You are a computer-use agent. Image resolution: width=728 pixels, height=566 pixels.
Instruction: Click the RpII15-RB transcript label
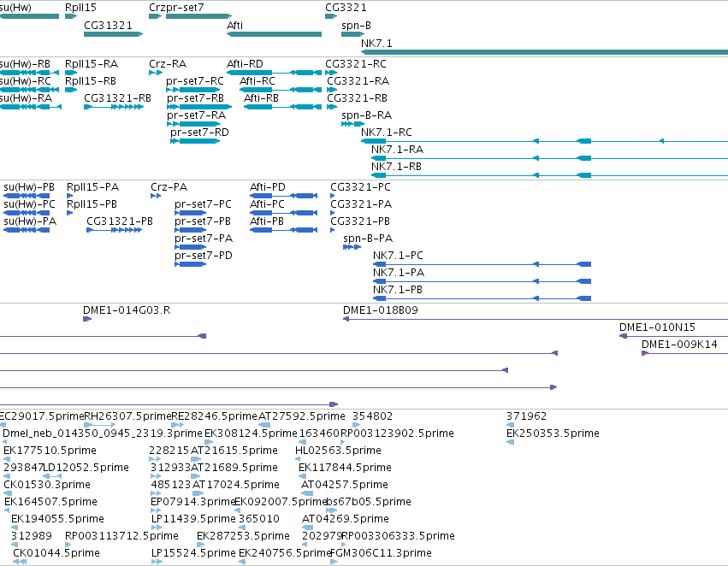(91, 81)
